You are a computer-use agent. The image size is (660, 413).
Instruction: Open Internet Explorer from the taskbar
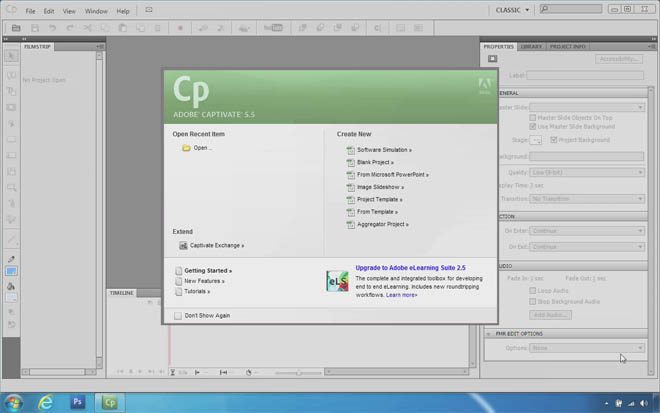(x=45, y=403)
